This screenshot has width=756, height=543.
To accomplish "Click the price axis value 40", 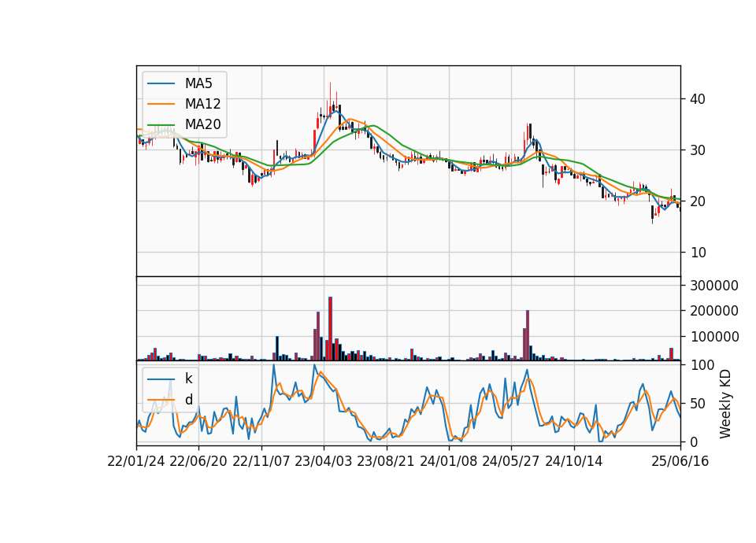I will (698, 99).
